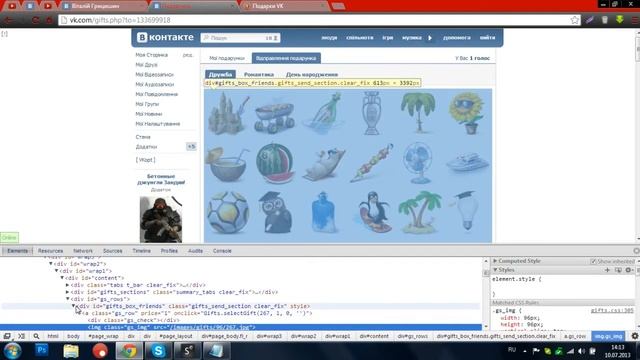Click the feather extension icon in the toolbar

[590, 20]
